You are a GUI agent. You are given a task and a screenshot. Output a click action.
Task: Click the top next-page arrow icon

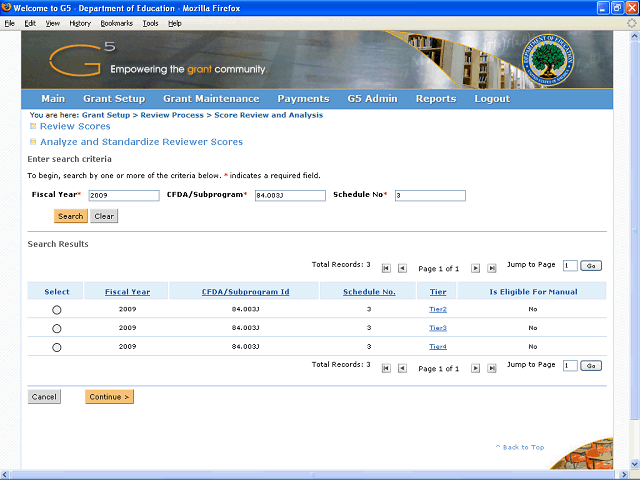point(476,268)
